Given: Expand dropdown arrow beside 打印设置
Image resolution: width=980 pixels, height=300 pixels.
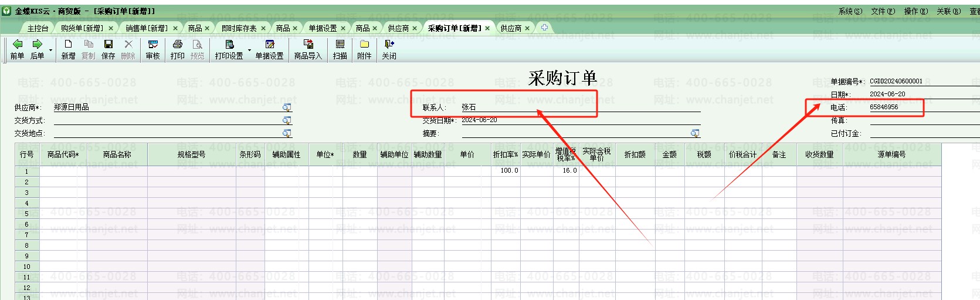Looking at the screenshot, I should tap(249, 50).
